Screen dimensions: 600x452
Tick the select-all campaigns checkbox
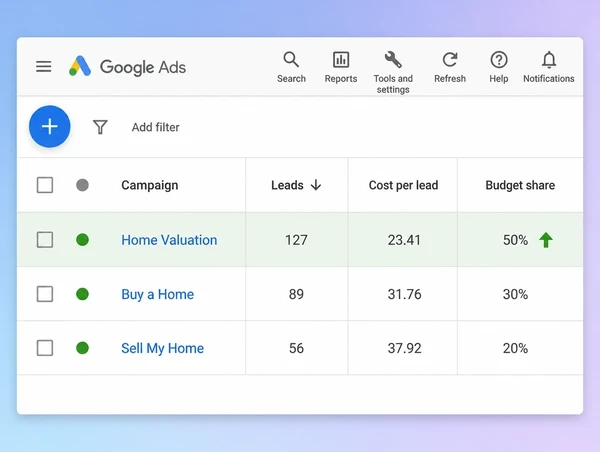click(x=45, y=185)
